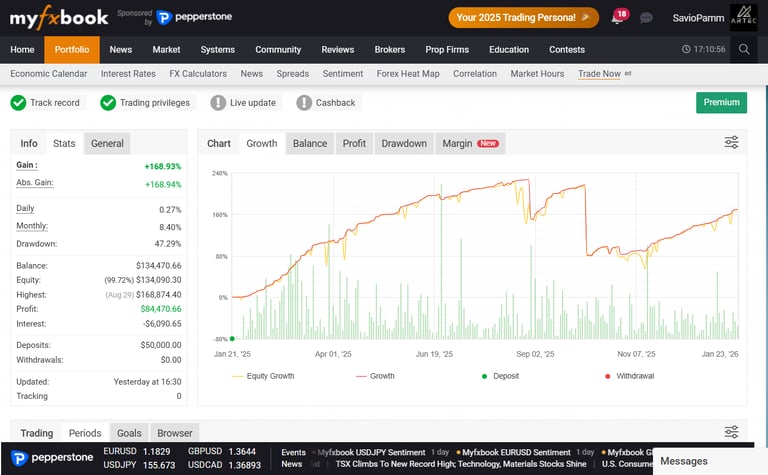
Task: Click the green deposit dot on chart
Action: click(x=232, y=338)
